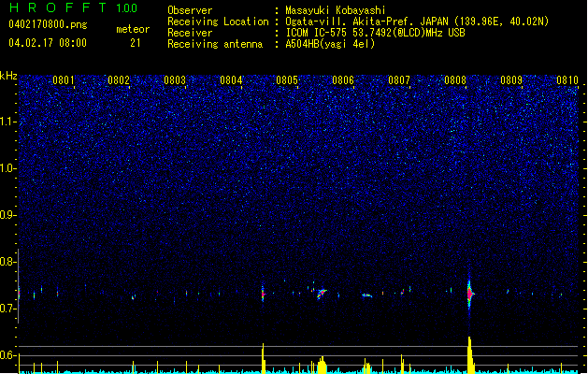Click the 'Receiving antenna' field label
The image size is (588, 374).
[x=215, y=44]
